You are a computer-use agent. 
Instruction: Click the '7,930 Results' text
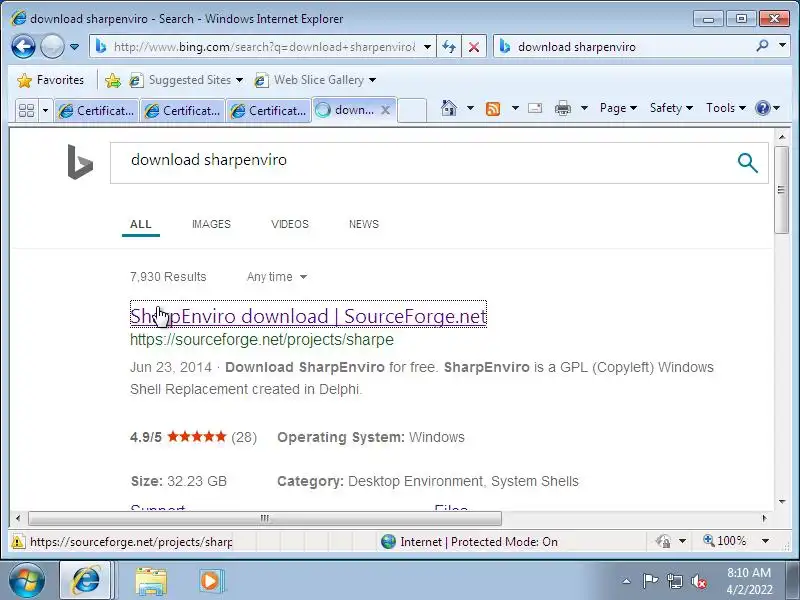(168, 277)
